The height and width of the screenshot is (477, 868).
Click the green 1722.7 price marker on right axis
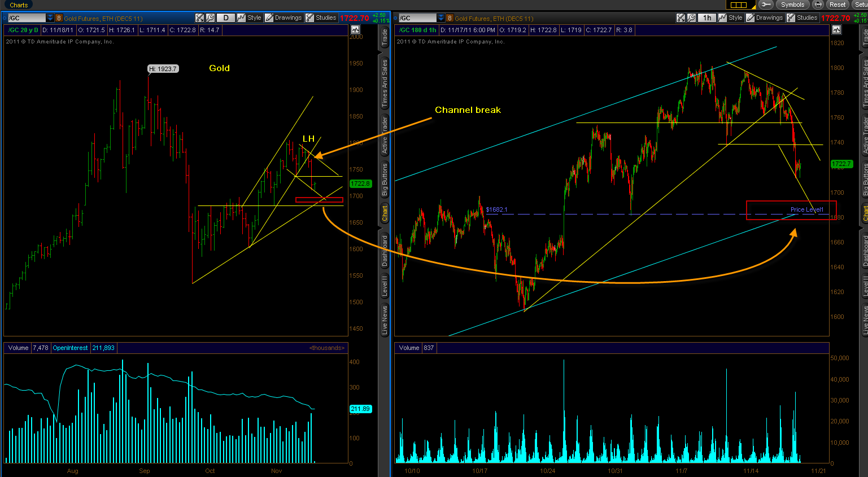841,164
